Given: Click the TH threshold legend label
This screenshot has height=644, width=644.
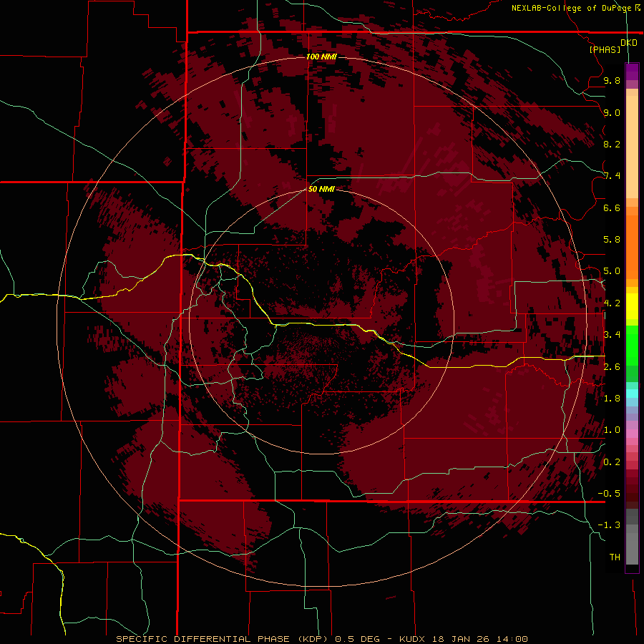Looking at the screenshot, I should [615, 557].
